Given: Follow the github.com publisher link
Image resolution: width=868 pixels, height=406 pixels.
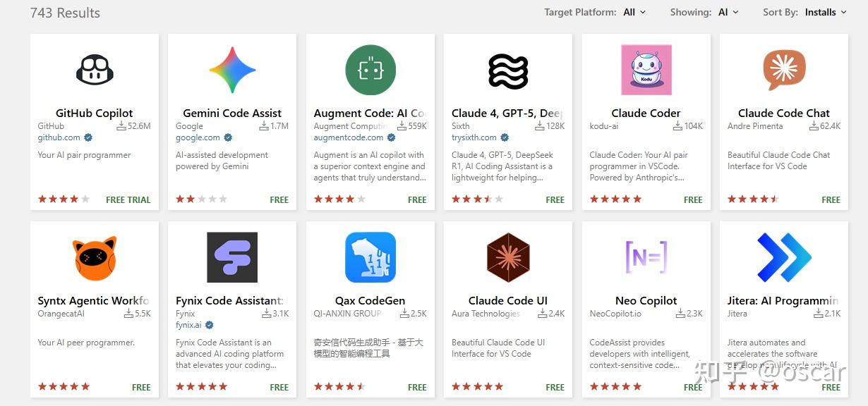Looking at the screenshot, I should point(59,137).
